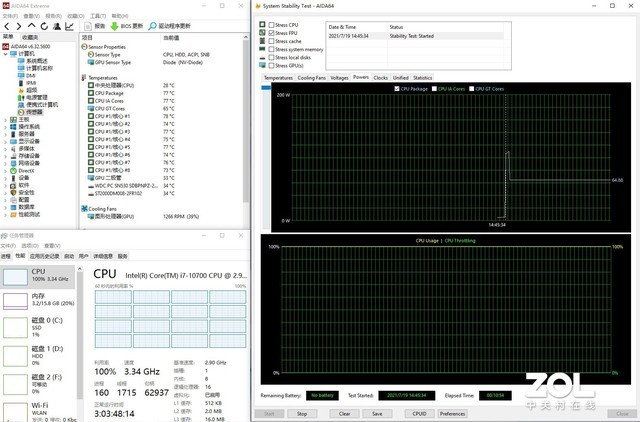Toggle CPU GT Cores graph checkbox

point(472,89)
